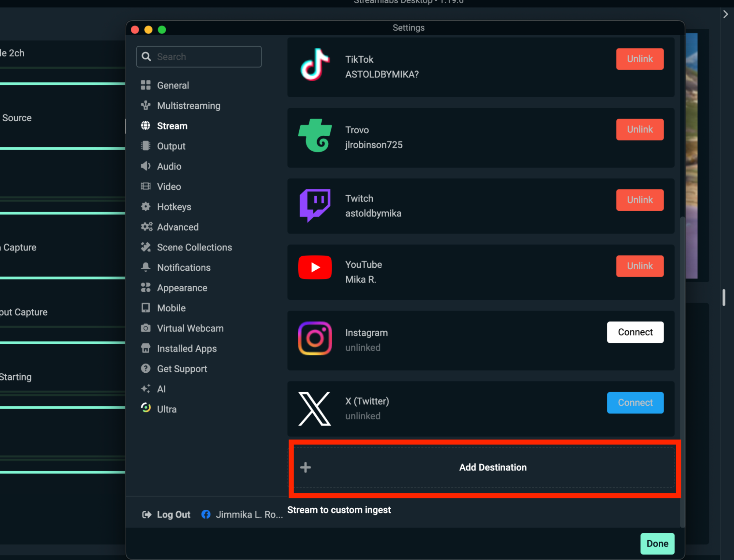
Task: Click the Audio settings speaker icon
Action: pyautogui.click(x=146, y=166)
